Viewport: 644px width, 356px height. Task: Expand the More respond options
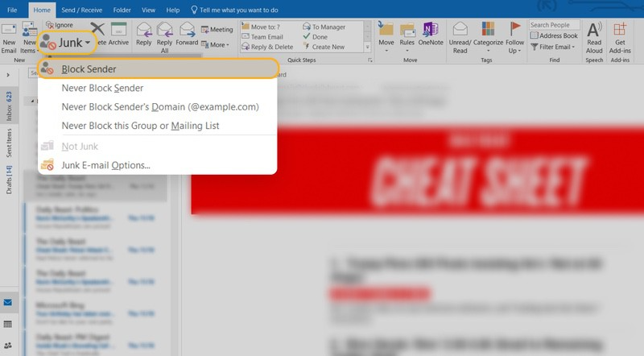coord(215,45)
